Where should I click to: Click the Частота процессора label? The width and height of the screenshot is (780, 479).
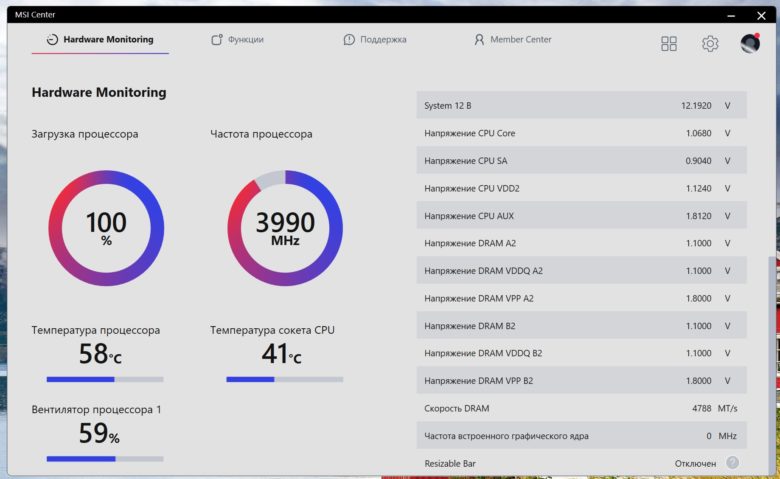(261, 134)
